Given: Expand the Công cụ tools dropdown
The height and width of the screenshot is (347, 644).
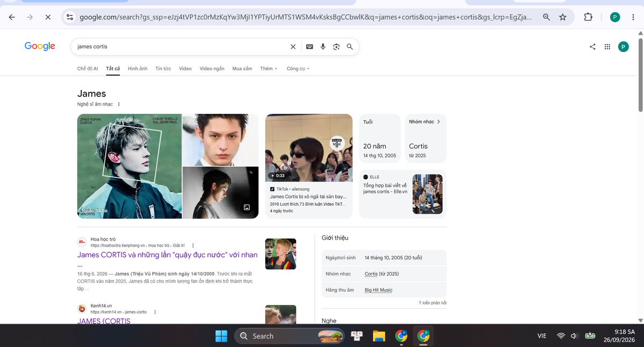Looking at the screenshot, I should (298, 69).
